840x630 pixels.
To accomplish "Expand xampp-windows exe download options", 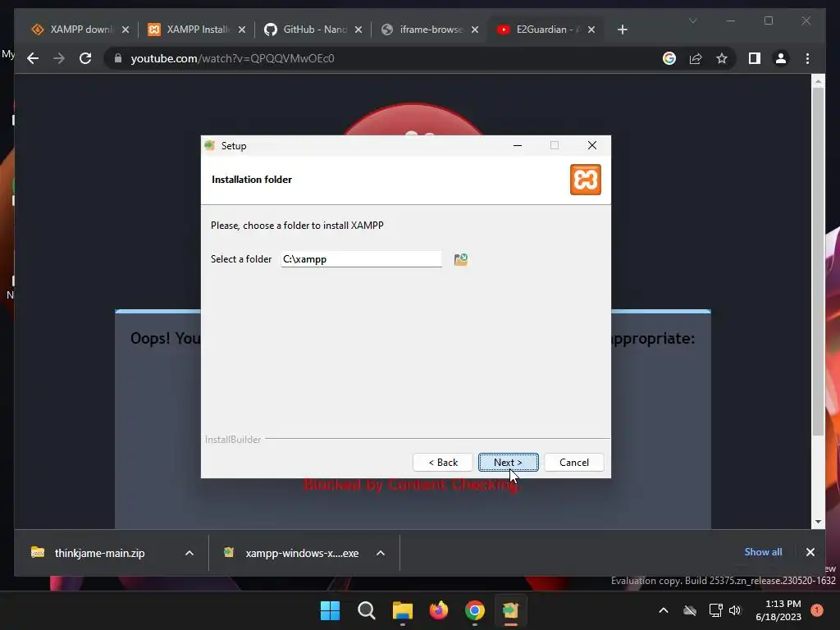I will [381, 553].
